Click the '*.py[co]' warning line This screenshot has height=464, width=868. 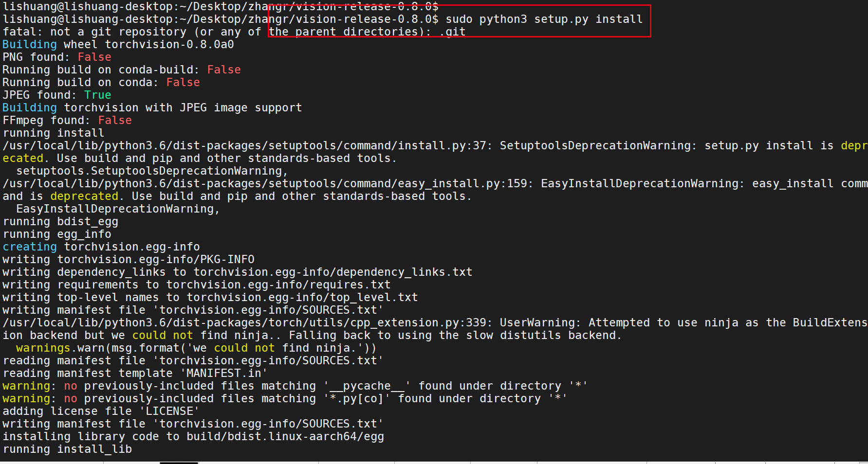285,399
